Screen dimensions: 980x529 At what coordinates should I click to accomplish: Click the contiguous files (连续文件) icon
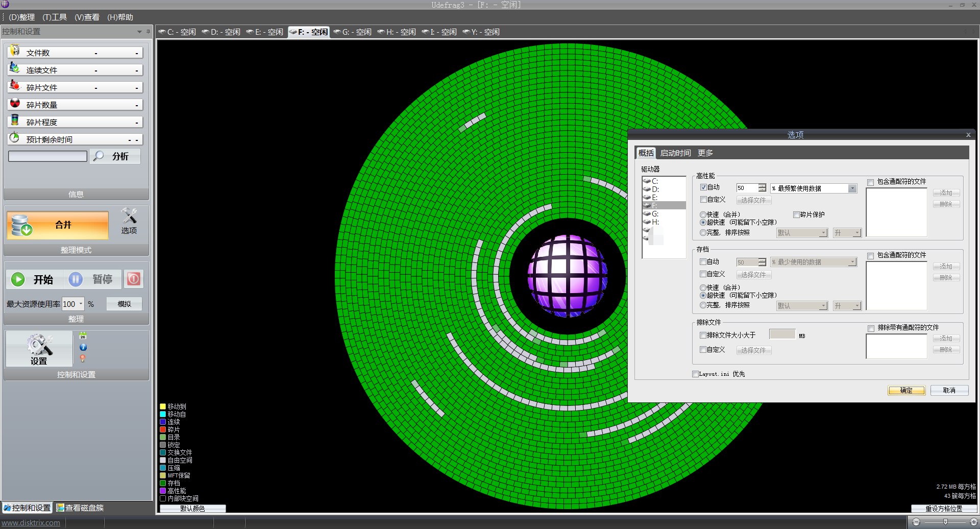(x=15, y=68)
